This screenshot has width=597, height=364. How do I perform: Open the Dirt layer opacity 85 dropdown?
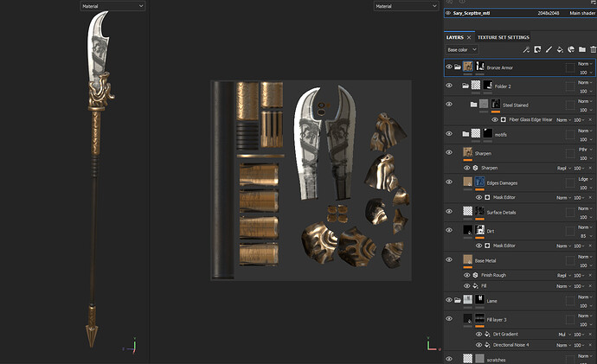(586, 236)
